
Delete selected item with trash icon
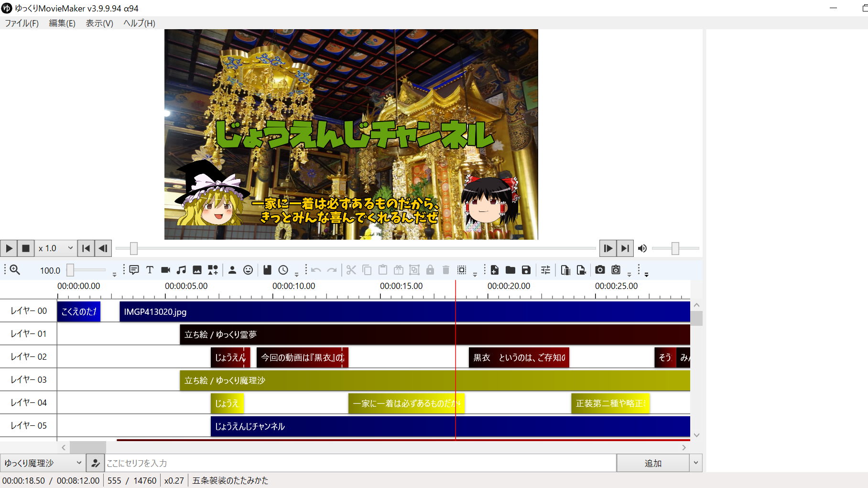pos(446,270)
